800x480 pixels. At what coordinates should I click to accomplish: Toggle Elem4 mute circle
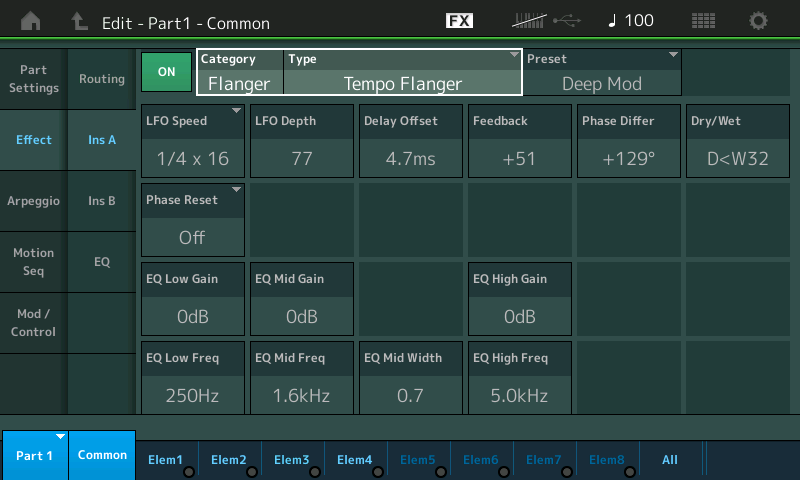pos(378,472)
